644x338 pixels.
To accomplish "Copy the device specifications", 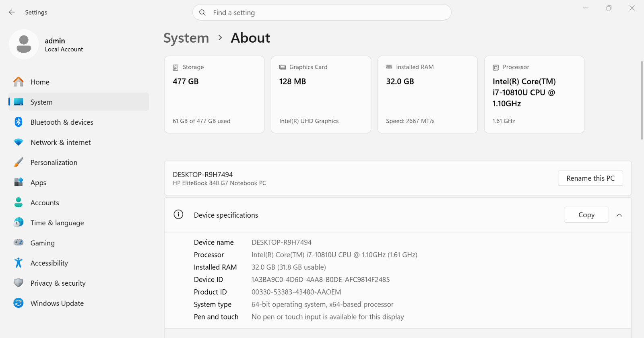I will pos(586,215).
